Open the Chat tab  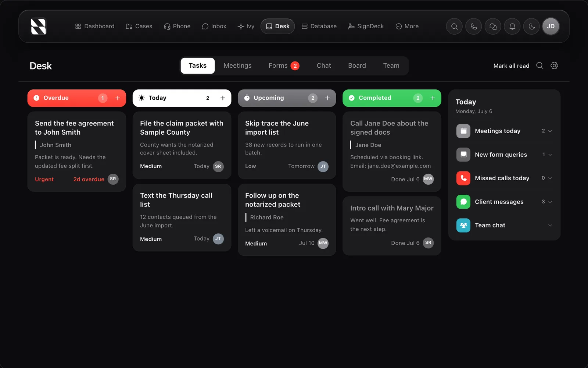click(324, 66)
